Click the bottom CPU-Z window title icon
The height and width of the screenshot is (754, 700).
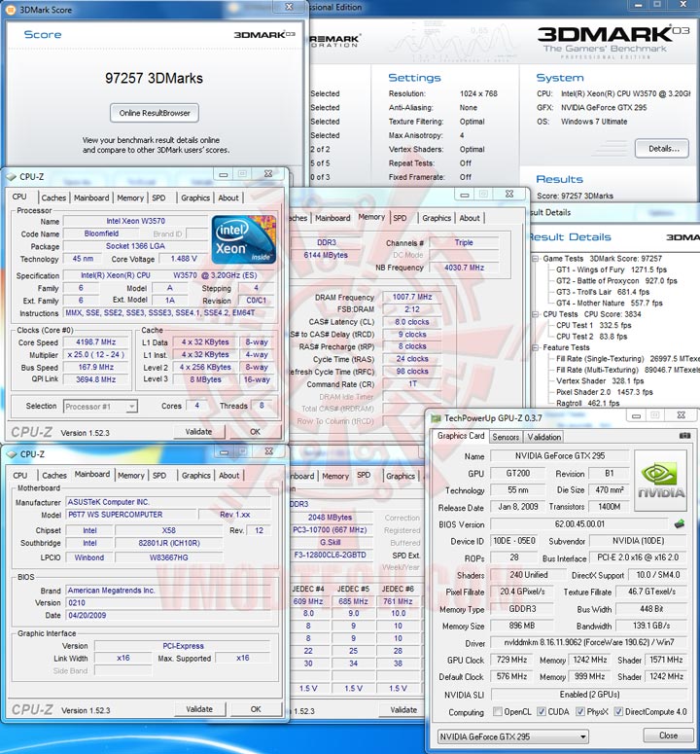coord(11,454)
